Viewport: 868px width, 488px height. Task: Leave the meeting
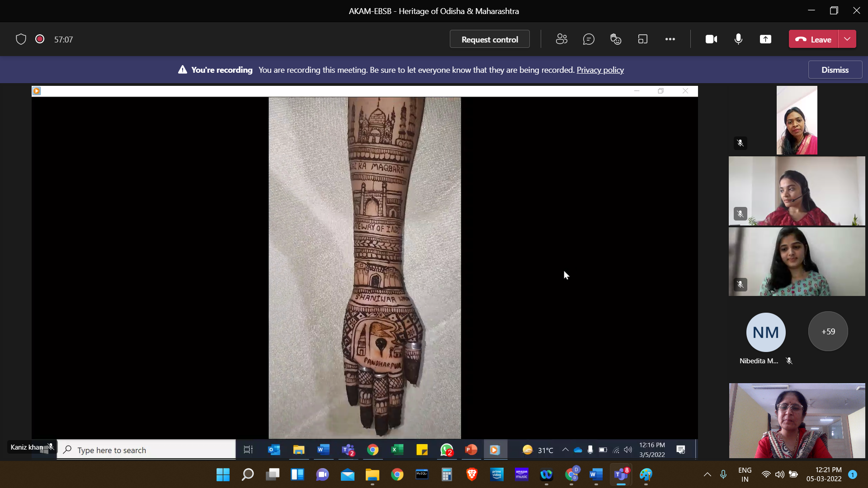(814, 39)
